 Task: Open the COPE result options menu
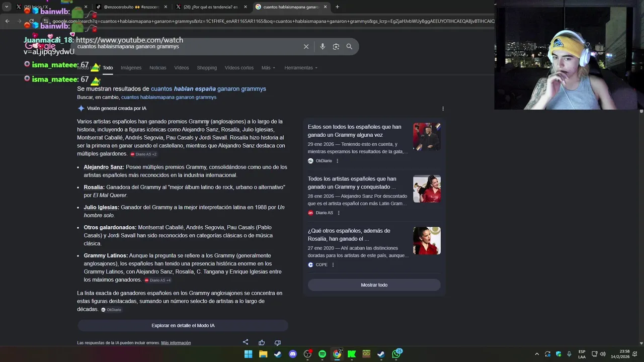point(333,264)
